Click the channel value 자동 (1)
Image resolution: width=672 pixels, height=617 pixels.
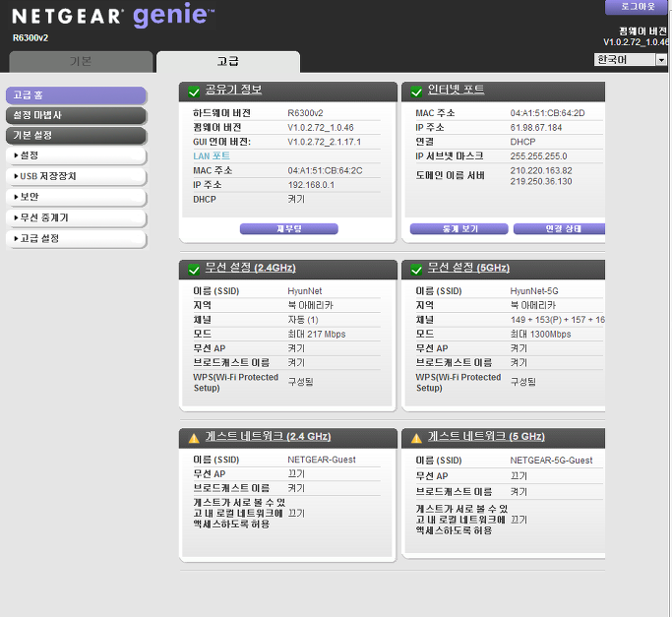[x=303, y=320]
